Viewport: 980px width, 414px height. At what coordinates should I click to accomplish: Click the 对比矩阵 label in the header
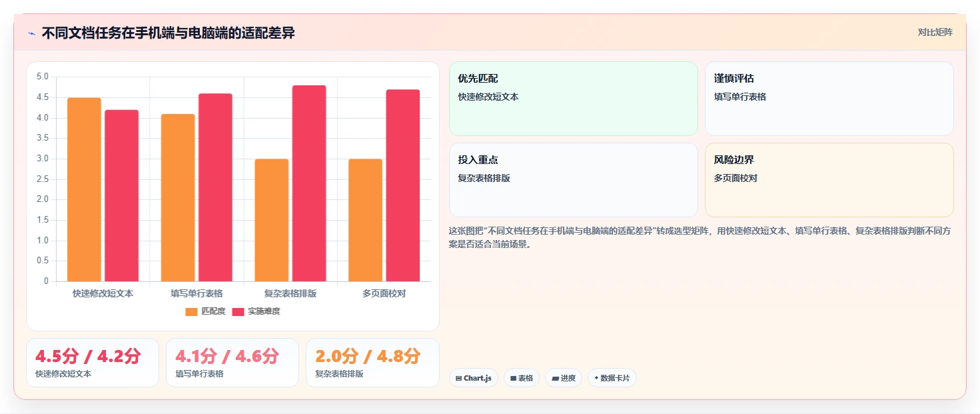click(935, 32)
